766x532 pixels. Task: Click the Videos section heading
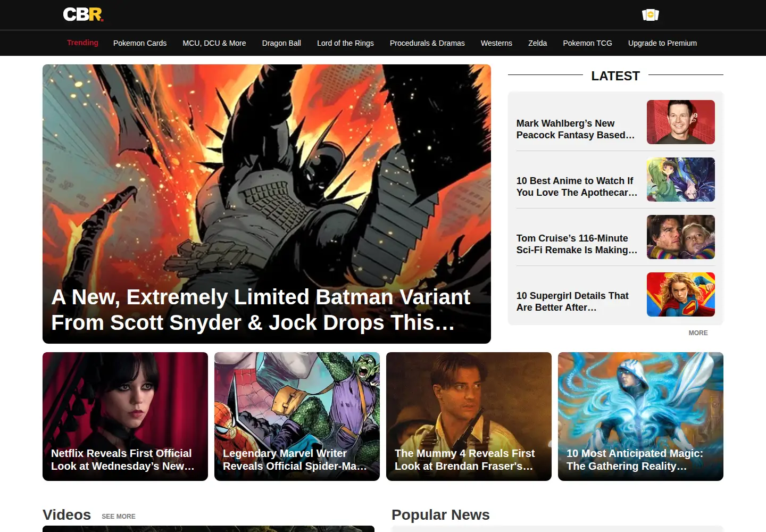click(66, 515)
